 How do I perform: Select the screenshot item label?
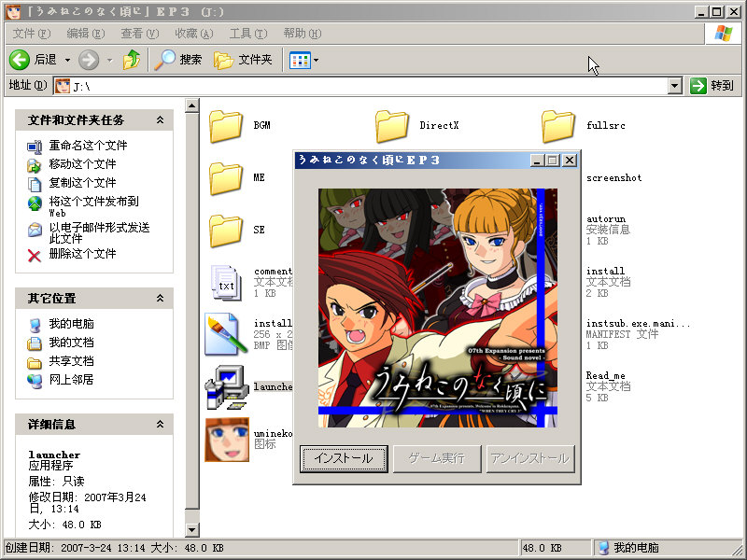(x=614, y=178)
